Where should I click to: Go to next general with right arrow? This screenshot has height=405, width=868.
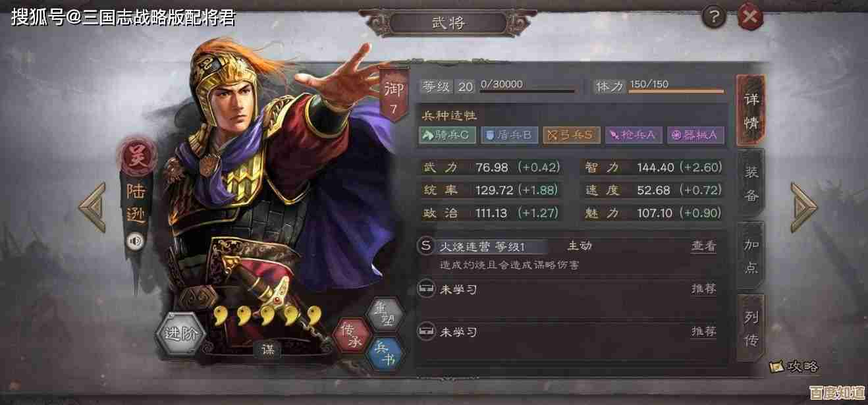pos(803,207)
